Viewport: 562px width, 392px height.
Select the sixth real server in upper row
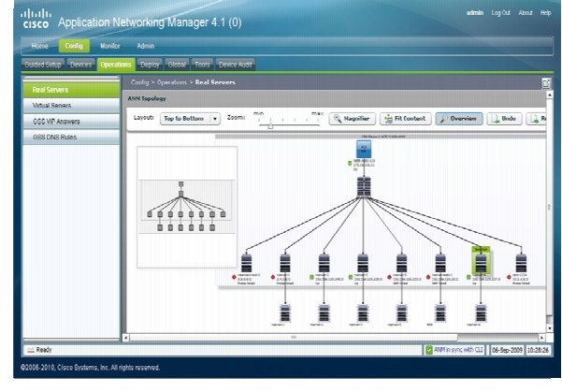pos(440,263)
